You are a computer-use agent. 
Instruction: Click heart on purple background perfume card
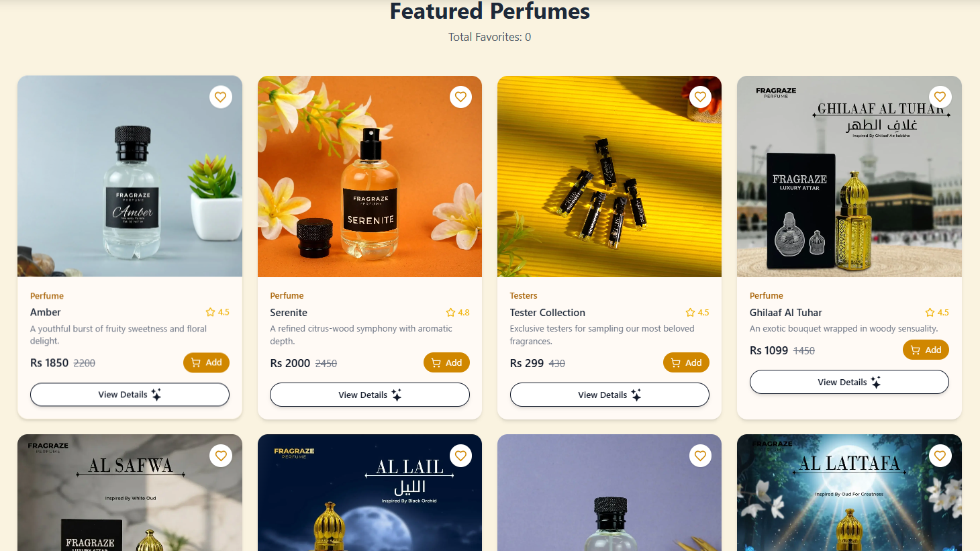click(x=700, y=456)
